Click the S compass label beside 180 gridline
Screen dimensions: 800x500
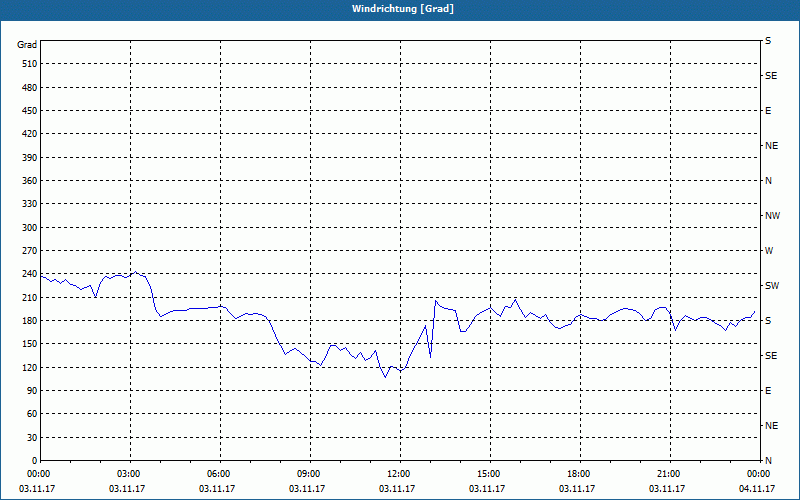768,321
